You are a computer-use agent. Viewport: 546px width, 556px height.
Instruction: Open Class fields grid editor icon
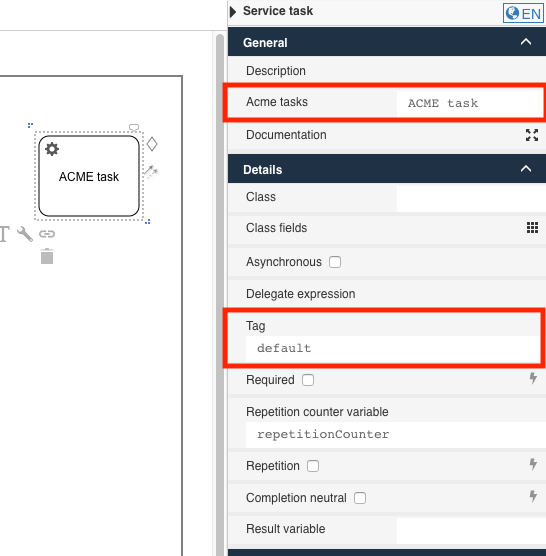[532, 228]
